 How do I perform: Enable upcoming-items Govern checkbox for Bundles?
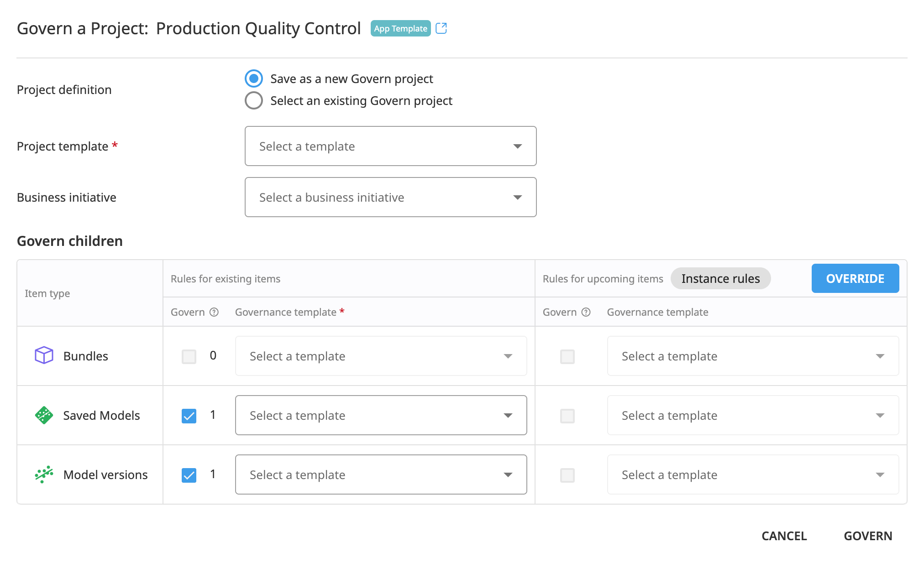pyautogui.click(x=567, y=356)
